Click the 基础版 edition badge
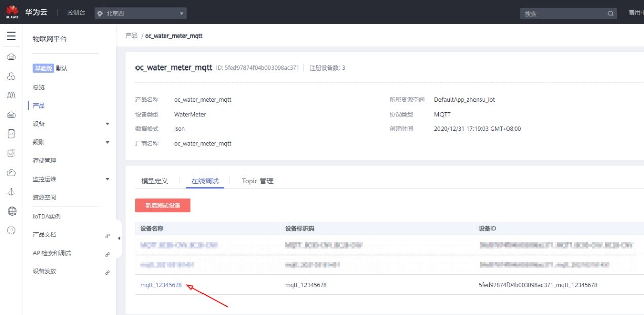644x315 pixels. point(44,68)
